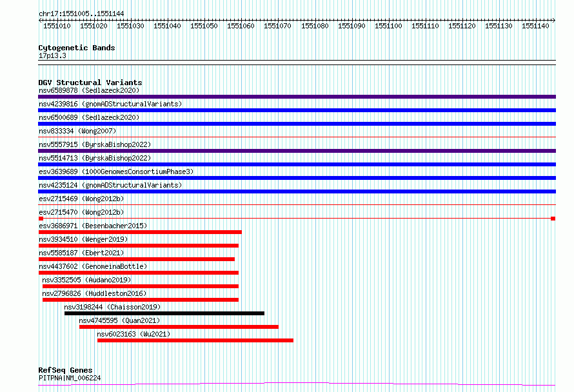Click the red bar of nsv4437602

pyautogui.click(x=139, y=273)
